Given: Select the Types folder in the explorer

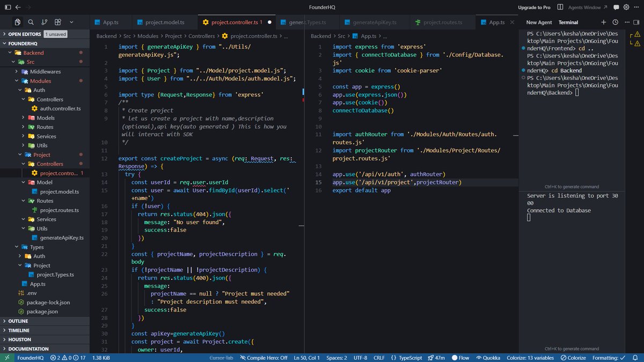Looking at the screenshot, I should (x=45, y=247).
